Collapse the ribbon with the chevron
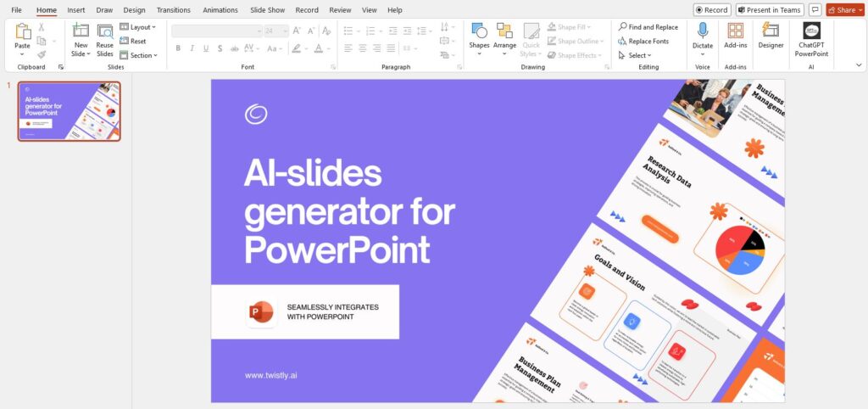Screen dimensions: 868x409 [x=859, y=64]
